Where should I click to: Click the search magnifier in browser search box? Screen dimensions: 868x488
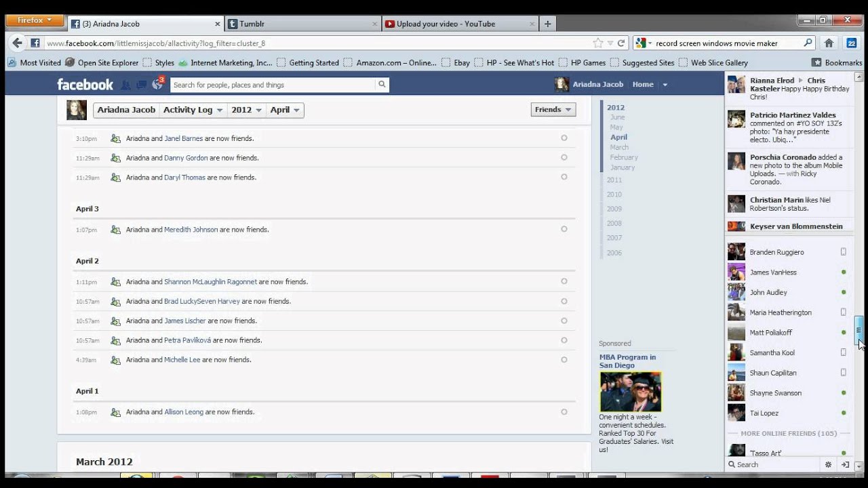click(x=808, y=43)
